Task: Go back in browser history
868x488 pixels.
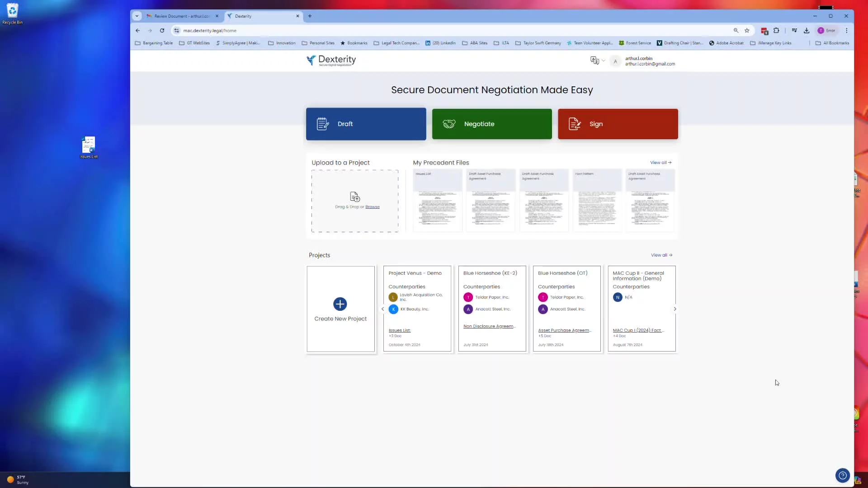Action: (138, 31)
